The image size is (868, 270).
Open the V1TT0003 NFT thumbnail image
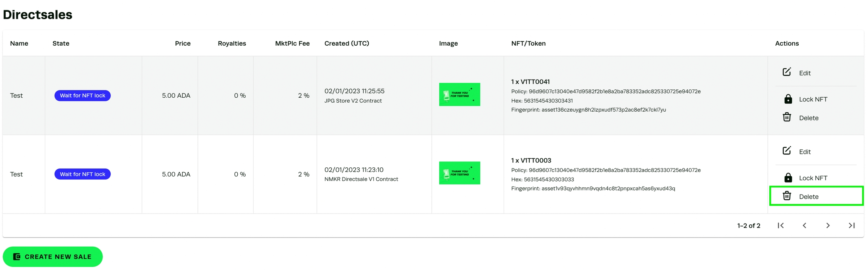[459, 173]
